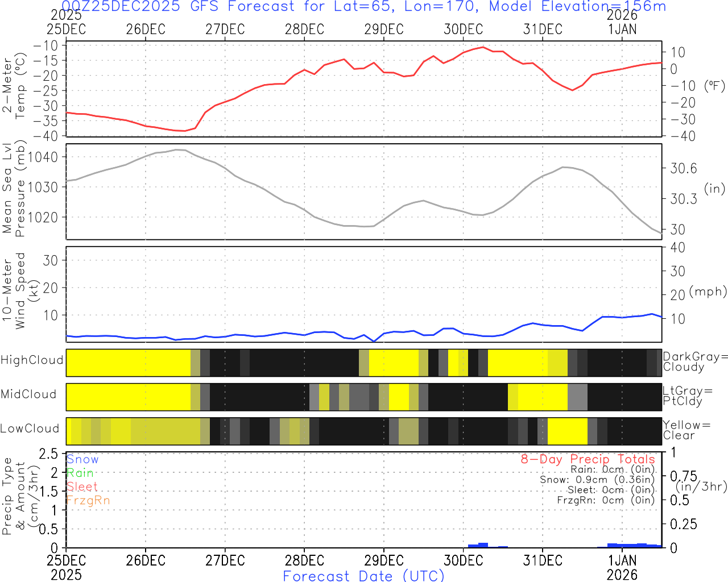The width and height of the screenshot is (728, 582).
Task: Click the yellow clear block in LowCloud on 31DEC
Action: 568,431
